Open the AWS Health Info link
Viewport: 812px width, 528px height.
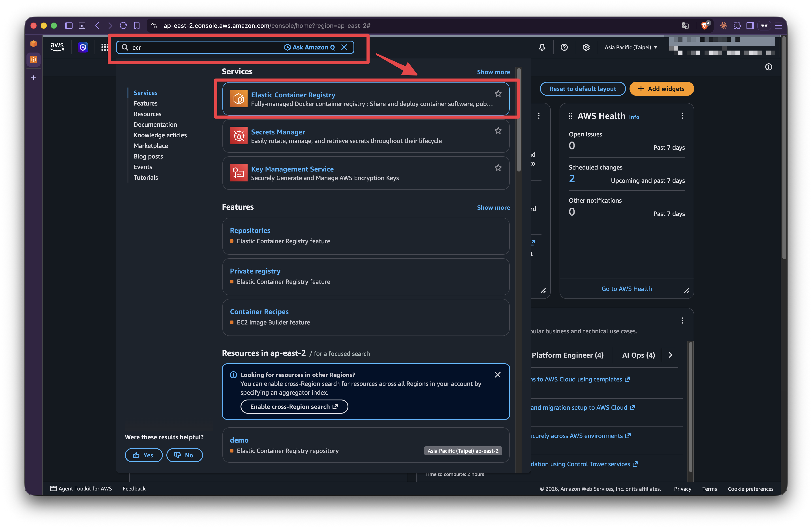[x=634, y=117]
